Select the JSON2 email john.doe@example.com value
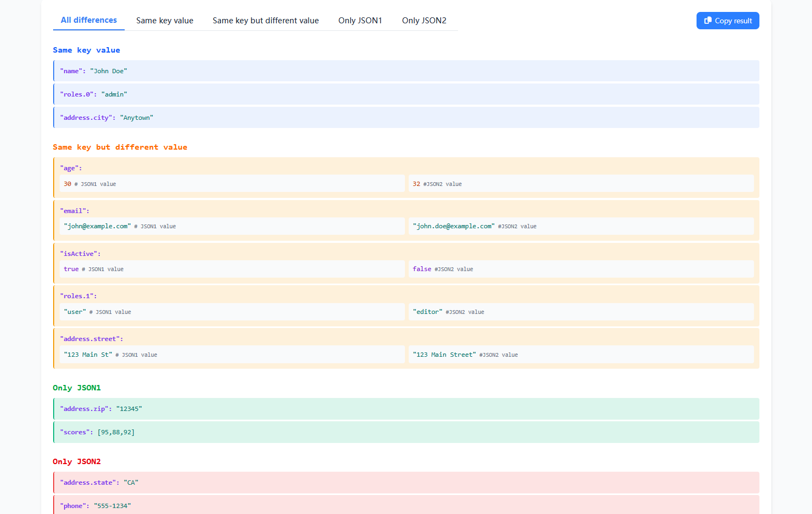This screenshot has width=812, height=514. tap(581, 226)
